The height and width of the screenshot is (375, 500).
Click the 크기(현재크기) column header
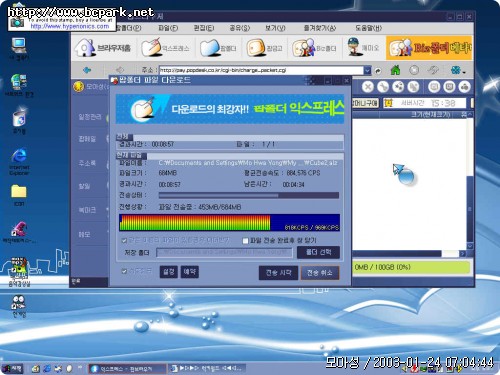point(430,115)
